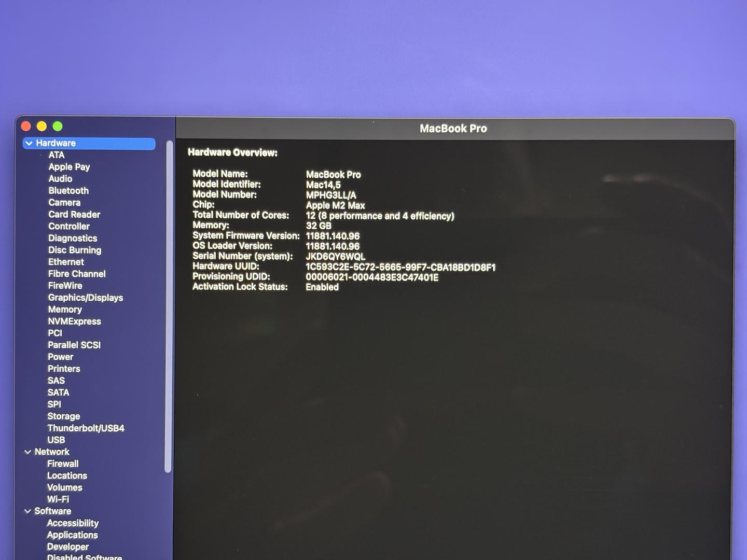
Task: Select Bluetooth in the sidebar
Action: (68, 191)
